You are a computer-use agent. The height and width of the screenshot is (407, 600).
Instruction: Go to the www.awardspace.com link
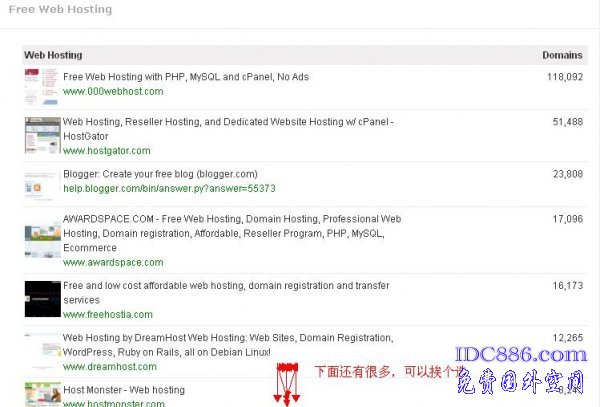112,263
